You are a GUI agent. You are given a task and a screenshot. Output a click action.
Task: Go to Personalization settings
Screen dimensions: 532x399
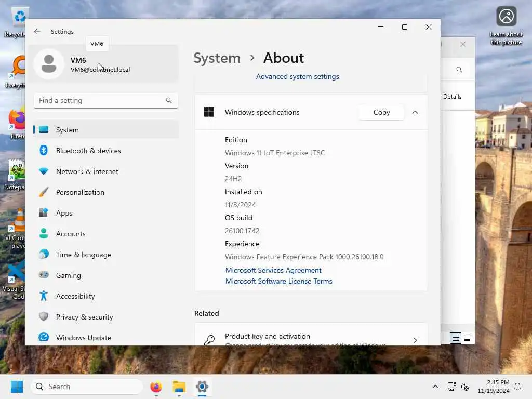pos(106,192)
